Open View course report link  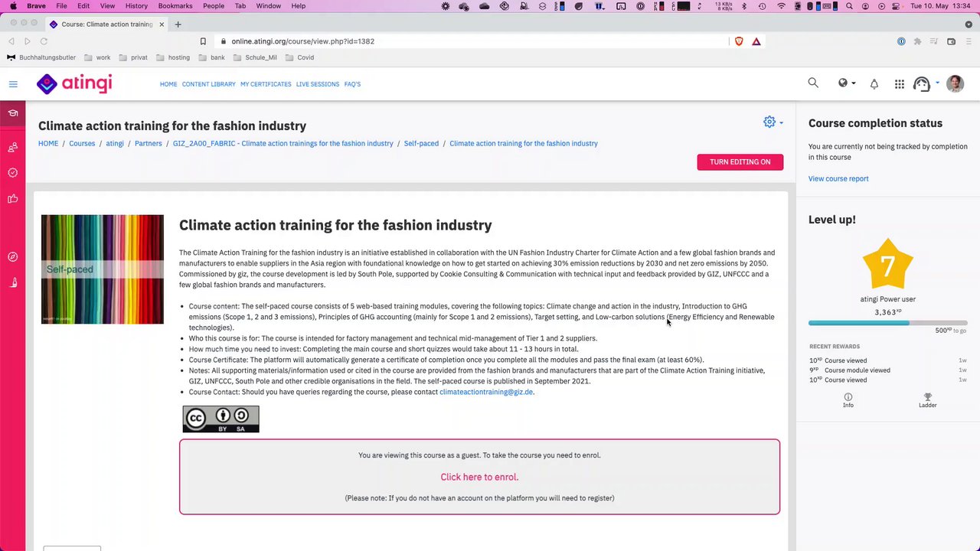[x=838, y=178]
